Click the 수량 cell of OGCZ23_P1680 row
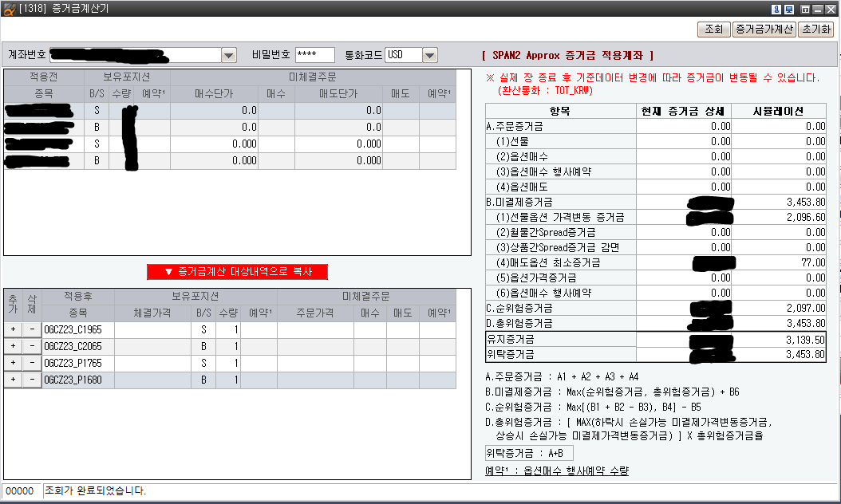 click(x=228, y=380)
